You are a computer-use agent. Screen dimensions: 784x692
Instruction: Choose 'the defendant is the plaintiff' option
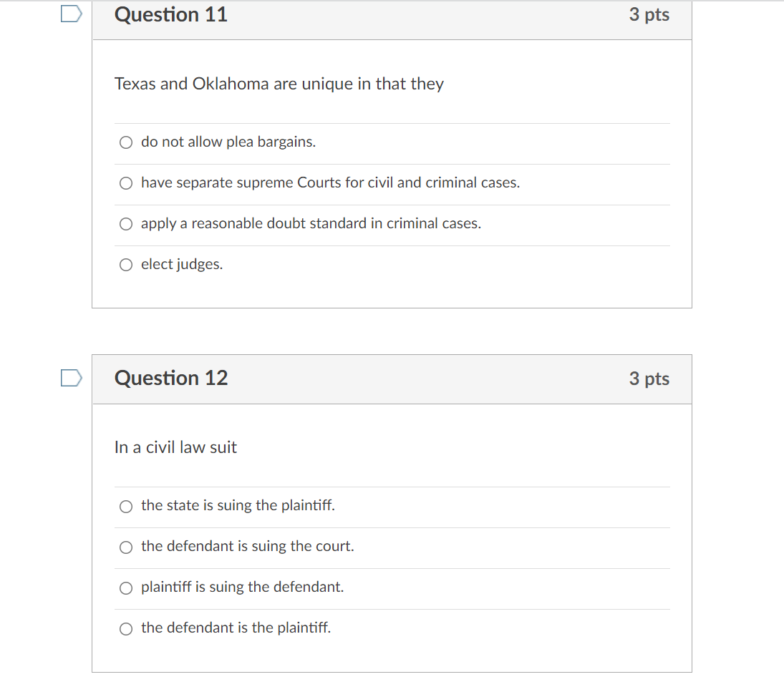[126, 628]
